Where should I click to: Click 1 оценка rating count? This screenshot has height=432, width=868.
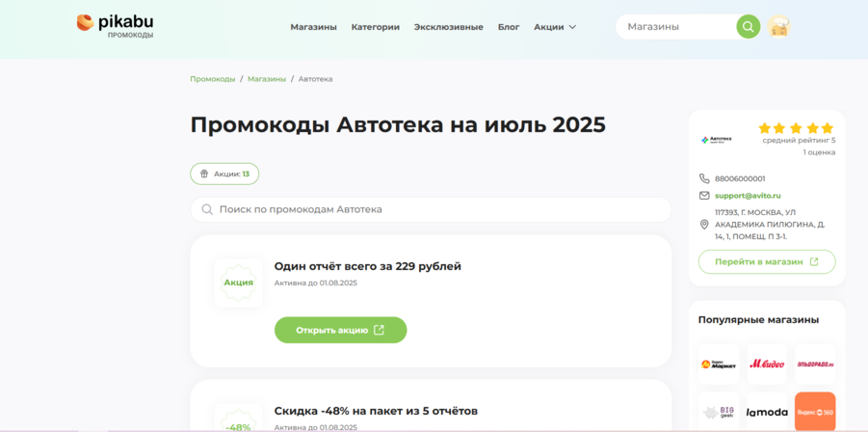click(819, 152)
